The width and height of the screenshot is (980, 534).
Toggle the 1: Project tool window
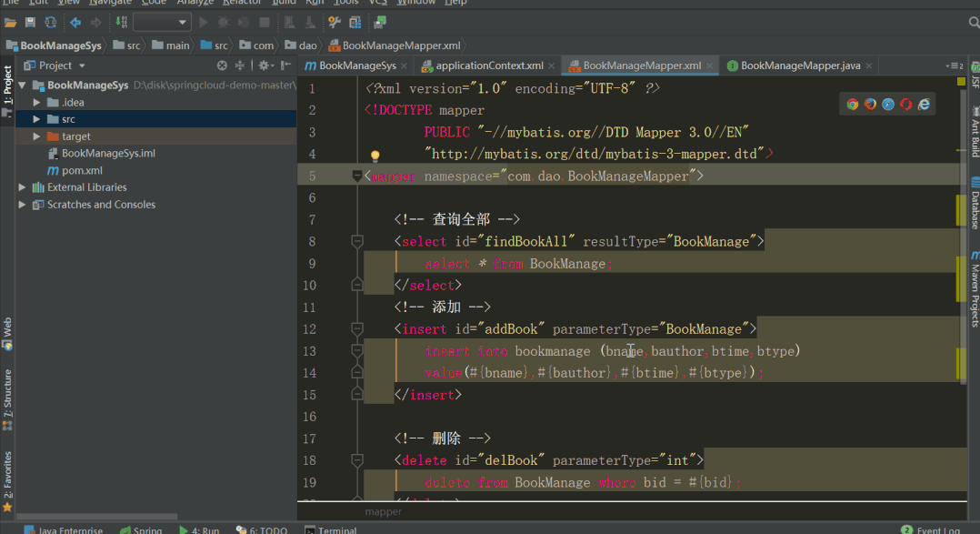tap(7, 91)
